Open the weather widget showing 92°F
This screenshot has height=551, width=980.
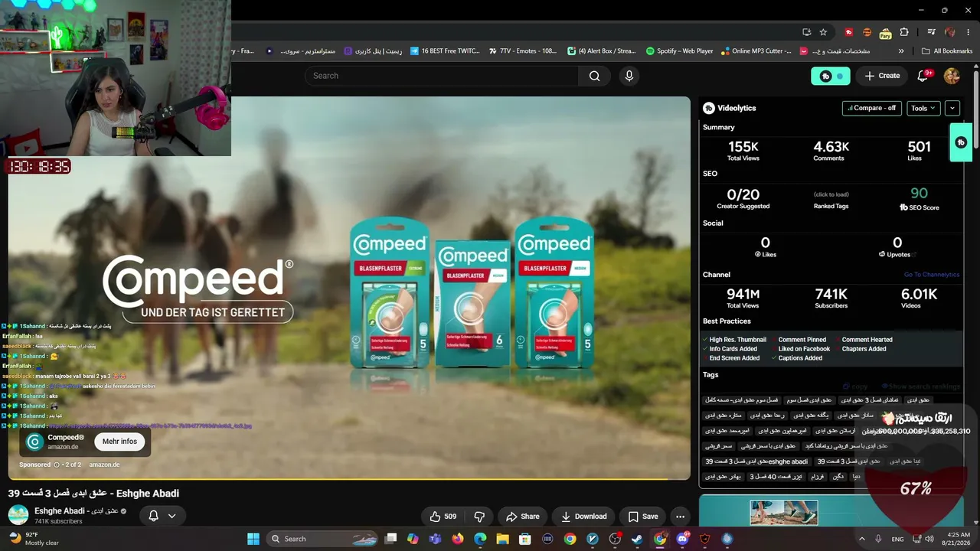pyautogui.click(x=35, y=539)
